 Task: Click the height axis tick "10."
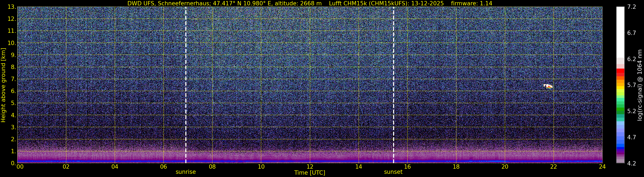click(x=12, y=43)
